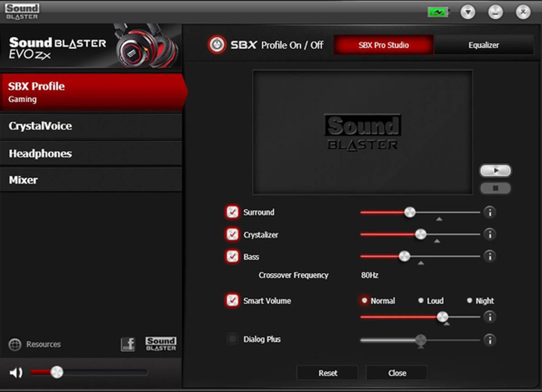Toggle the SBX Profile power button

click(217, 45)
